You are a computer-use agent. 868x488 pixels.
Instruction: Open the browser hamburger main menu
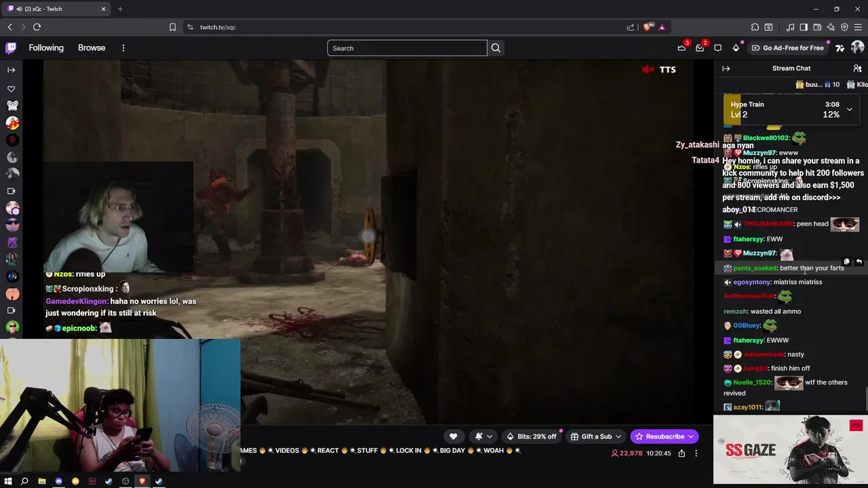pyautogui.click(x=858, y=27)
